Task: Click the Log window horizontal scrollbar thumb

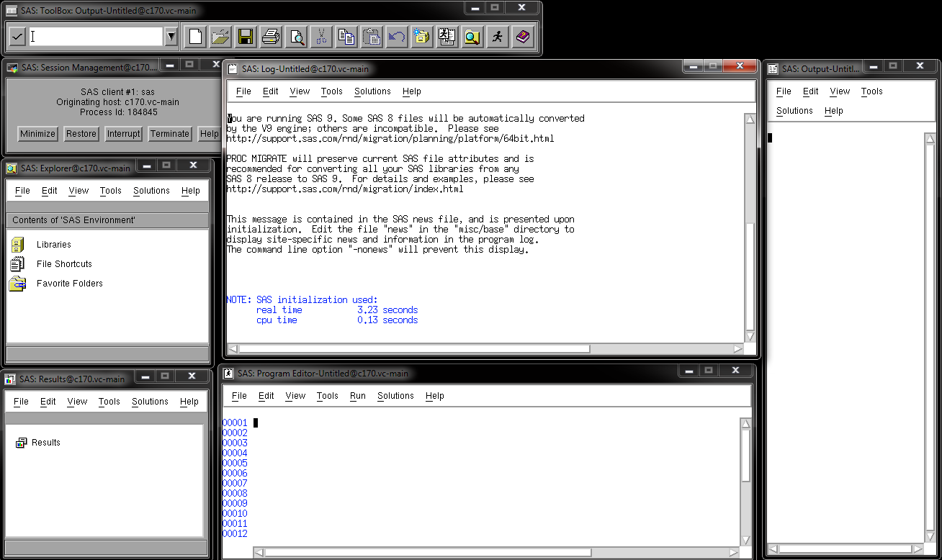Action: 414,349
